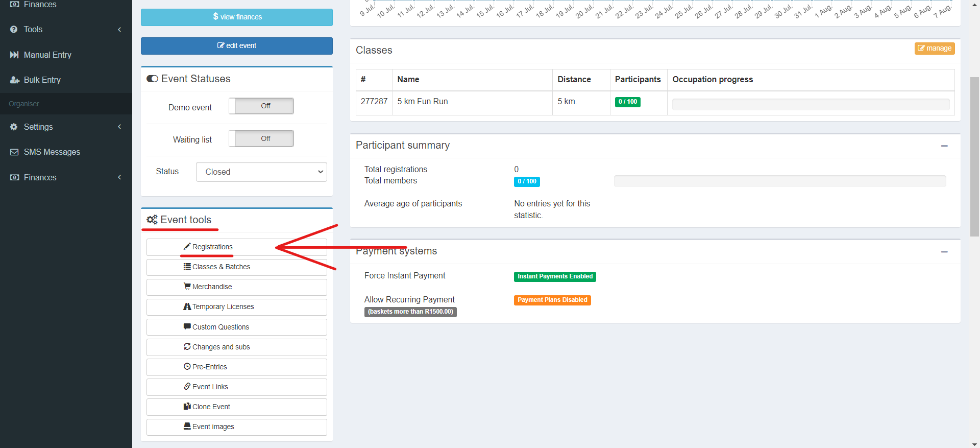980x448 pixels.
Task: Expand the Tools sidebar submenu chevron
Action: coord(119,30)
